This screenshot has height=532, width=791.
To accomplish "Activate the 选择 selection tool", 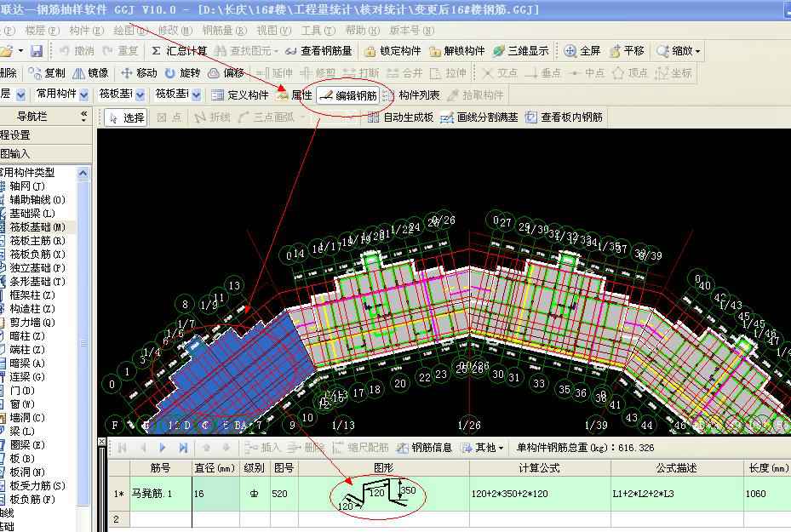I will 127,117.
